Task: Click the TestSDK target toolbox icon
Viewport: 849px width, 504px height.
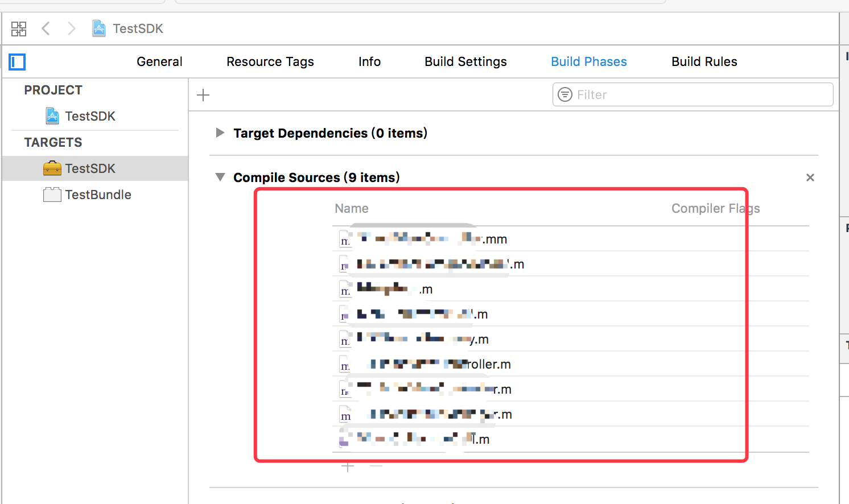Action: click(52, 168)
